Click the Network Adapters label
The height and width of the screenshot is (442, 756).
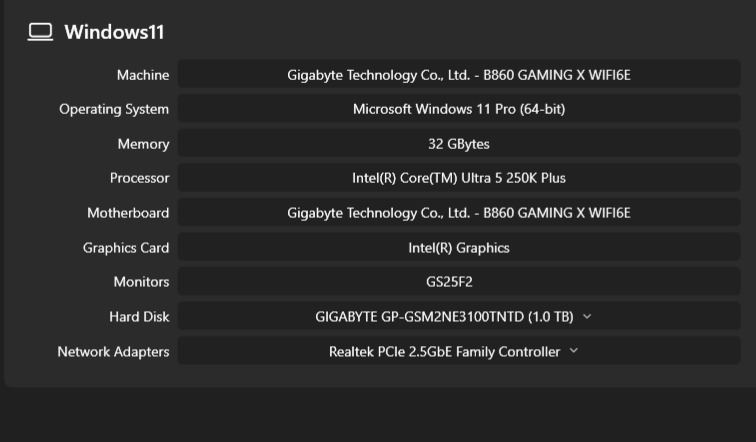(113, 352)
